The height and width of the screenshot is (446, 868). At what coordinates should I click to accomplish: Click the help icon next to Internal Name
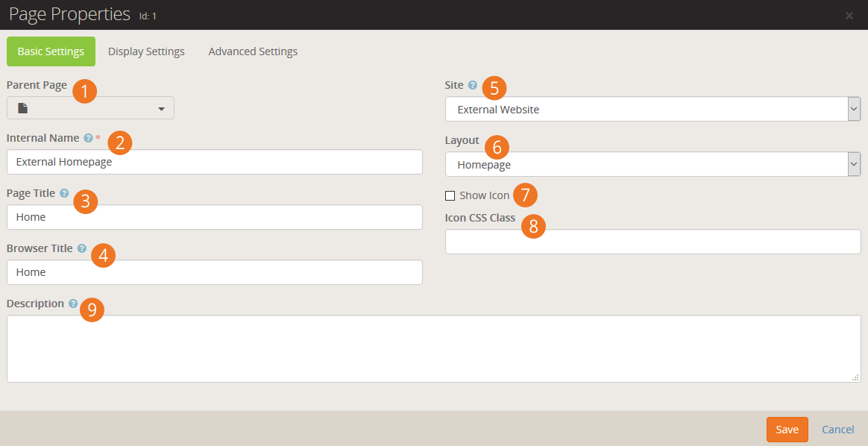[88, 138]
